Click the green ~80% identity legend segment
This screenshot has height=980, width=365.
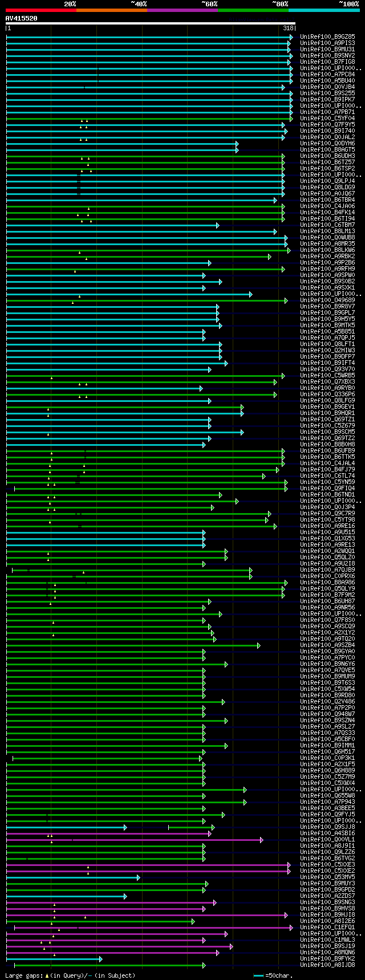point(253,10)
